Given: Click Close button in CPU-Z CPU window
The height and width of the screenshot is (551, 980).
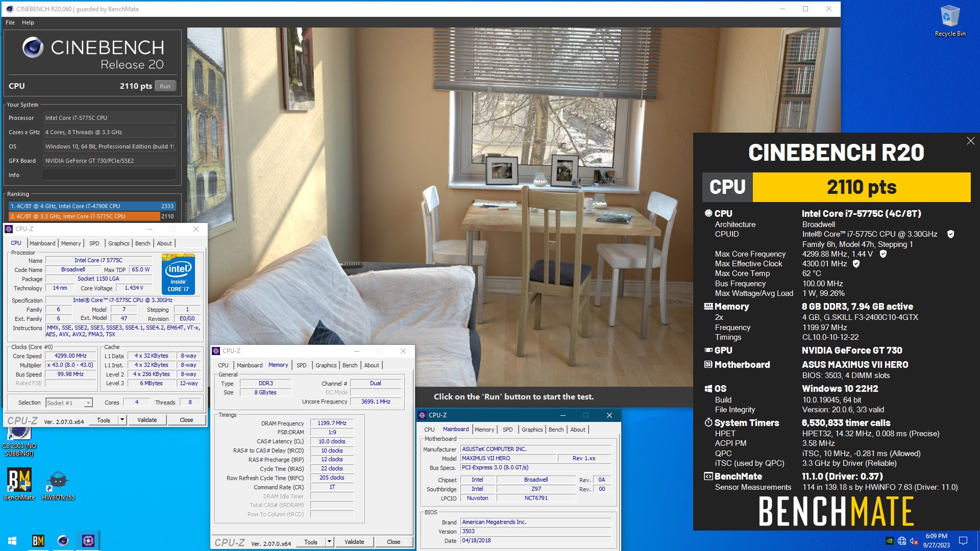Looking at the screenshot, I should pyautogui.click(x=186, y=420).
